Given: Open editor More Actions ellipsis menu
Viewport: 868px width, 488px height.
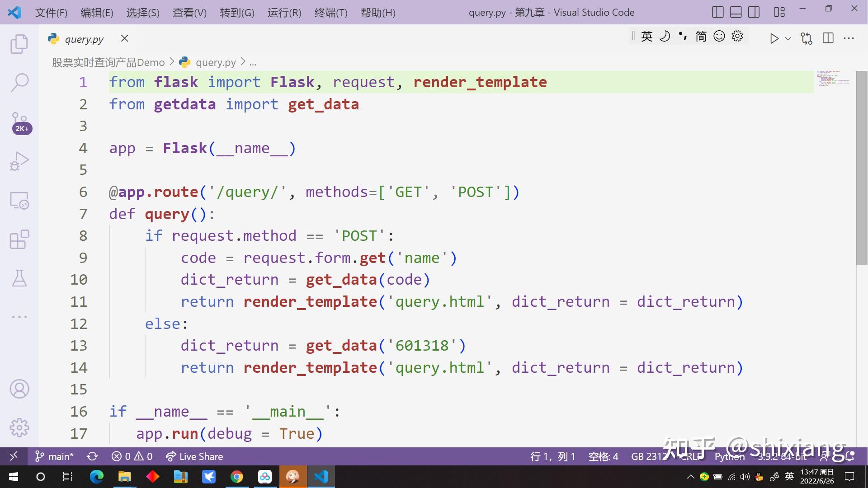Looking at the screenshot, I should [849, 38].
